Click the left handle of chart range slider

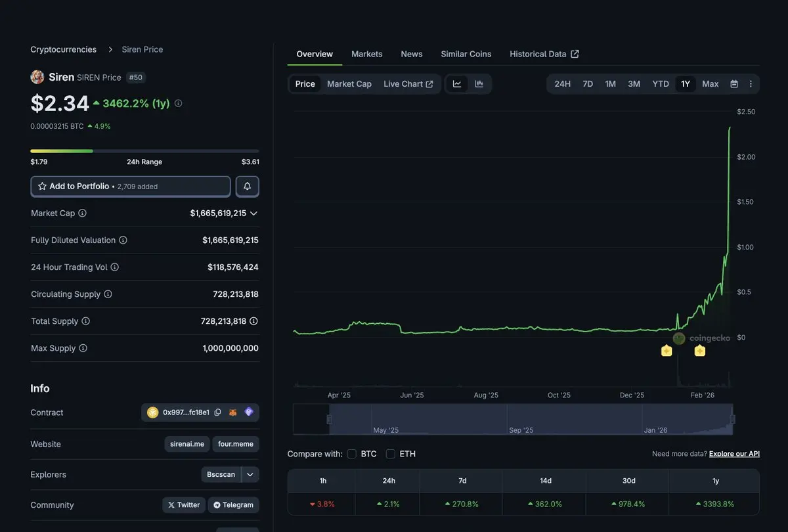(x=329, y=419)
